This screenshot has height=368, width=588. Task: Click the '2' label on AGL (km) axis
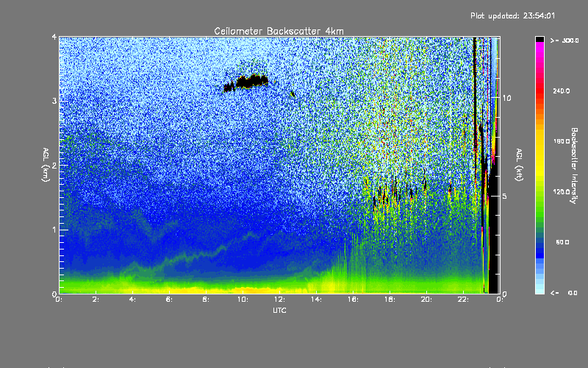click(x=54, y=165)
